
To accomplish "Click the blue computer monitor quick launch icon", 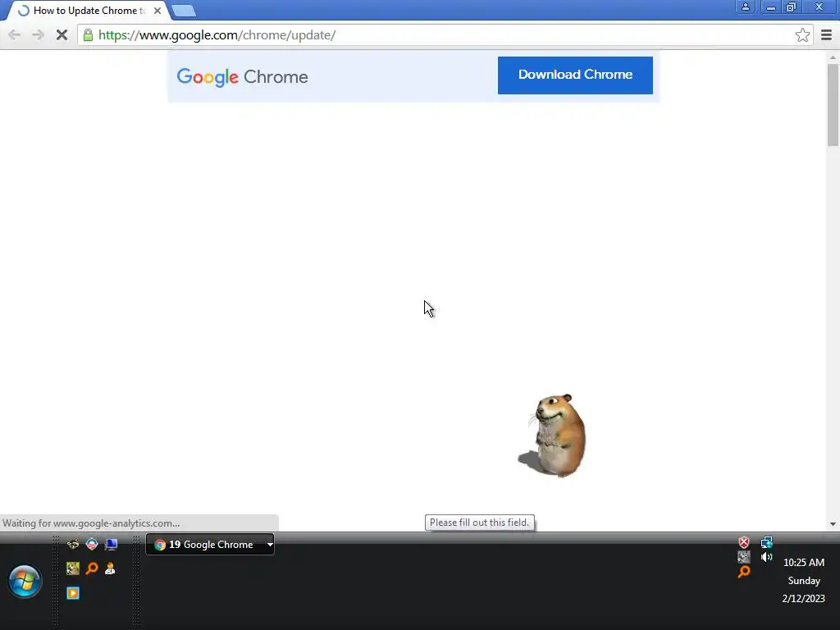I will pyautogui.click(x=111, y=545).
